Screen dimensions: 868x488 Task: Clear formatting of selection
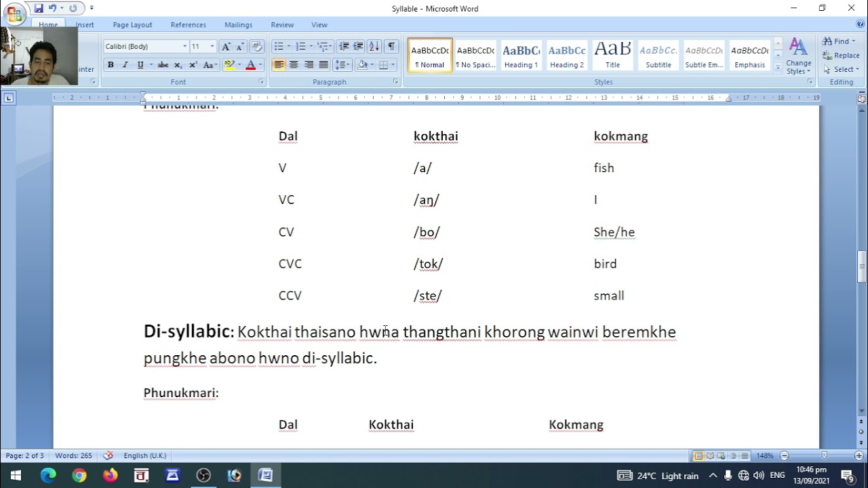coord(257,46)
